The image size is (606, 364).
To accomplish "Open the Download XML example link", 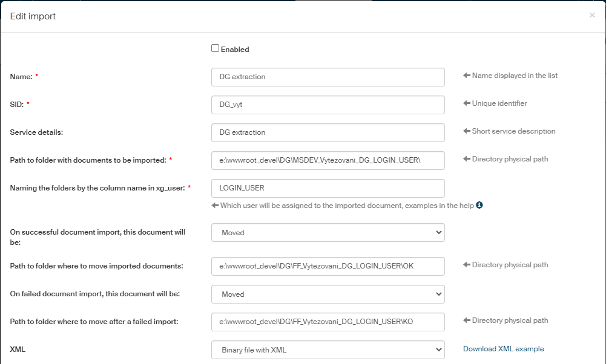I will pos(503,349).
